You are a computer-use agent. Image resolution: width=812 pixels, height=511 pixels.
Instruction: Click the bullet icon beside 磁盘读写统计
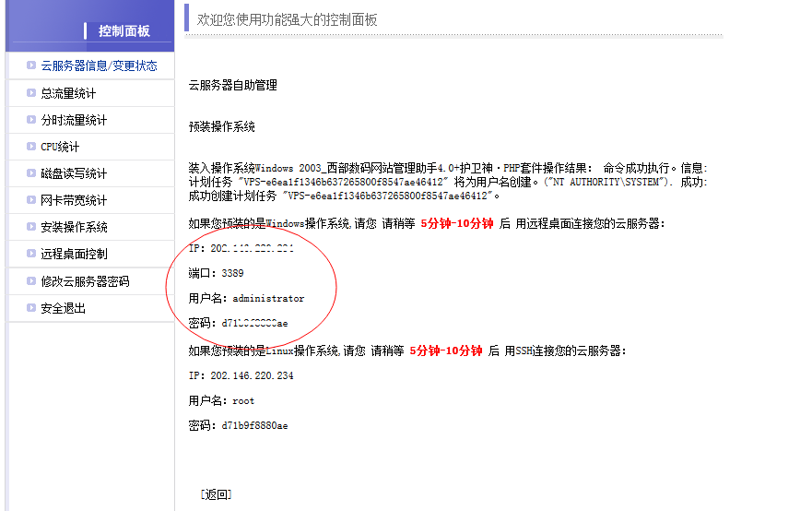pos(31,173)
